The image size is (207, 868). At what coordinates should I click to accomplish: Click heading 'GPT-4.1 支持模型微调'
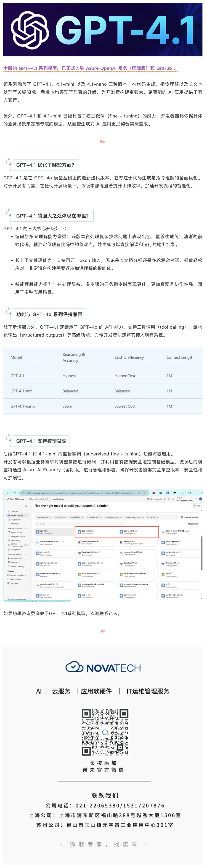tap(41, 441)
